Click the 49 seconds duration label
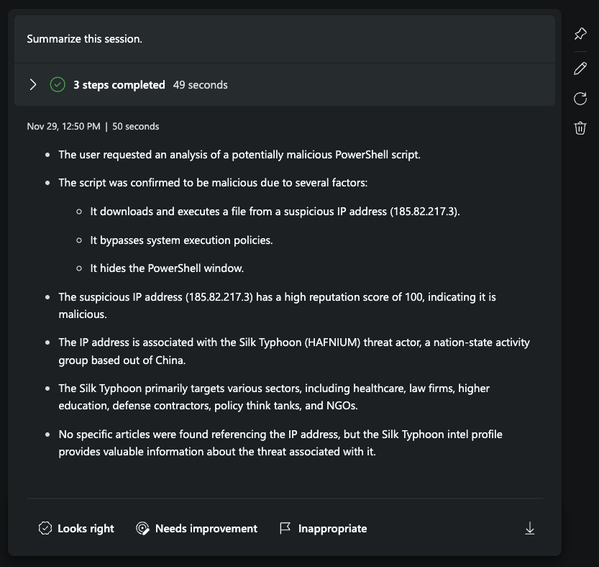This screenshot has height=567, width=599. click(x=200, y=85)
